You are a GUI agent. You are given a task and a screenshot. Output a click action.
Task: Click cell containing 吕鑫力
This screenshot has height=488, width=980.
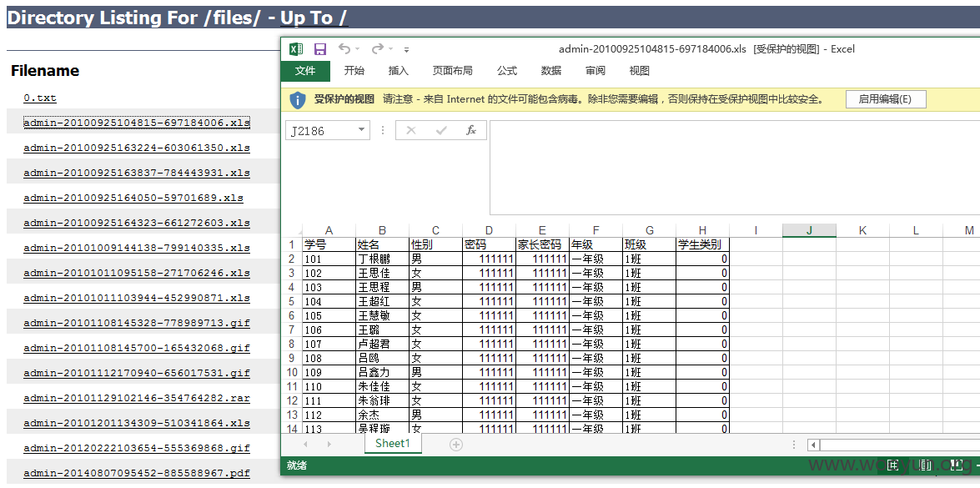383,372
